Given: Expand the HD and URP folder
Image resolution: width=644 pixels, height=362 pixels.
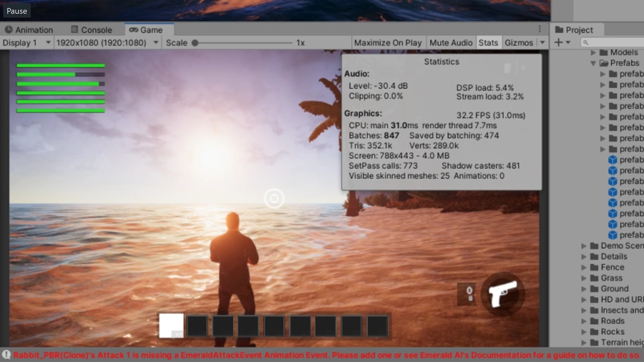Looking at the screenshot, I should point(584,299).
